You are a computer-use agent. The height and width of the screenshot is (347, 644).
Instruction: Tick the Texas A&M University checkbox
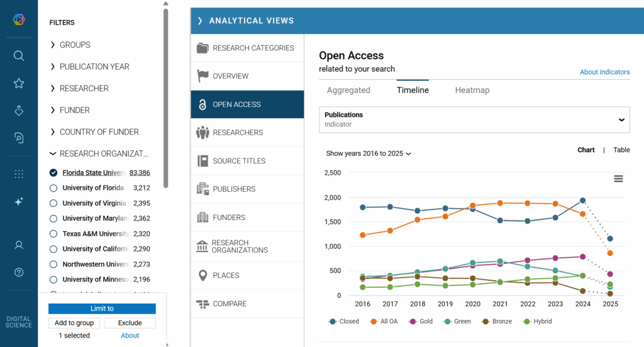tap(53, 234)
